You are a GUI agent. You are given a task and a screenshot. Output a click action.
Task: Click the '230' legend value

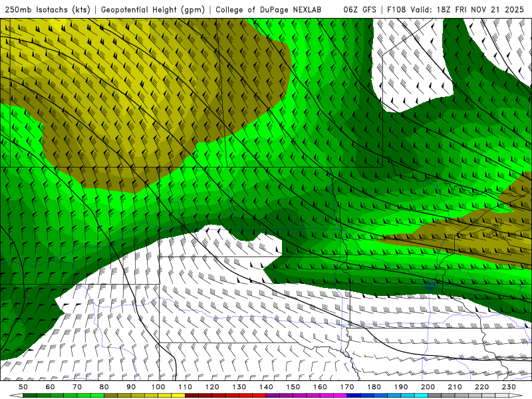point(509,387)
